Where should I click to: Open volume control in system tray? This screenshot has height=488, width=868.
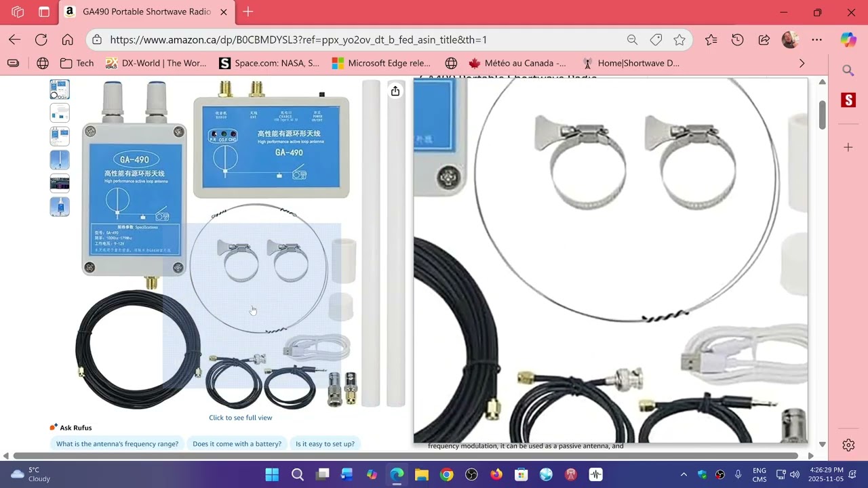point(794,474)
